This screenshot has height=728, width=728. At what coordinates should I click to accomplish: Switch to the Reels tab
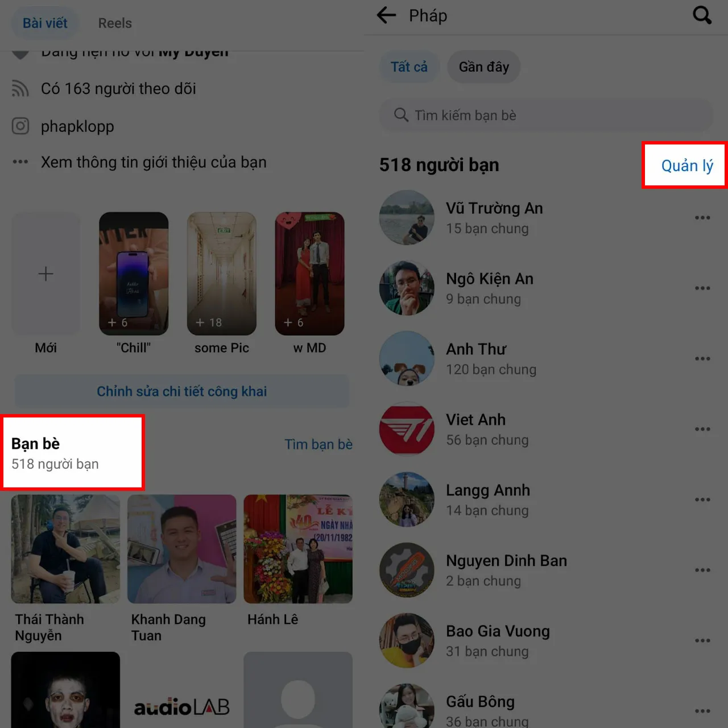[115, 23]
